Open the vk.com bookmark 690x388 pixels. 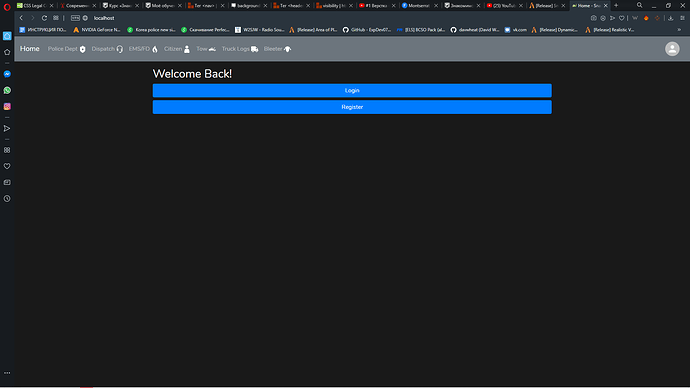click(516, 30)
